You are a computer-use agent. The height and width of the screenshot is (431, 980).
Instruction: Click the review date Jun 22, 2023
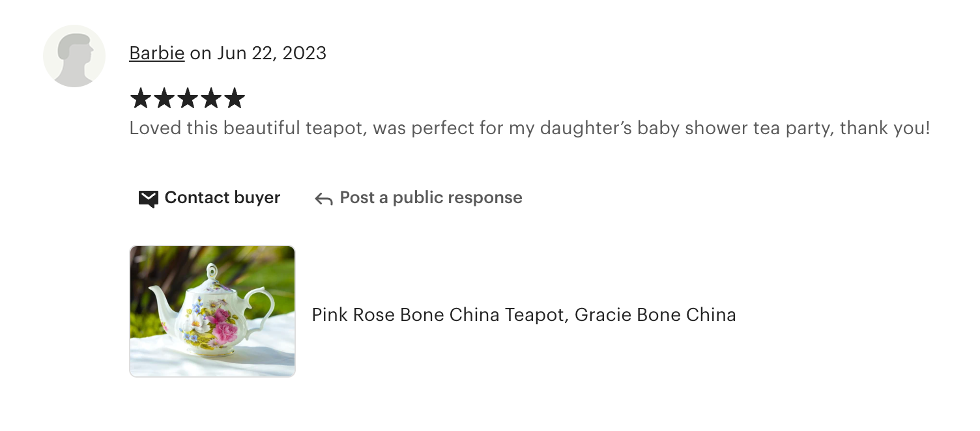tap(272, 53)
